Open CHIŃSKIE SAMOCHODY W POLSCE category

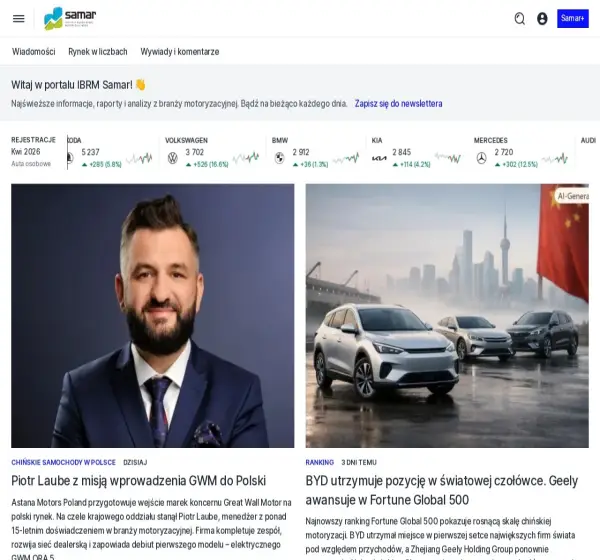(64, 462)
